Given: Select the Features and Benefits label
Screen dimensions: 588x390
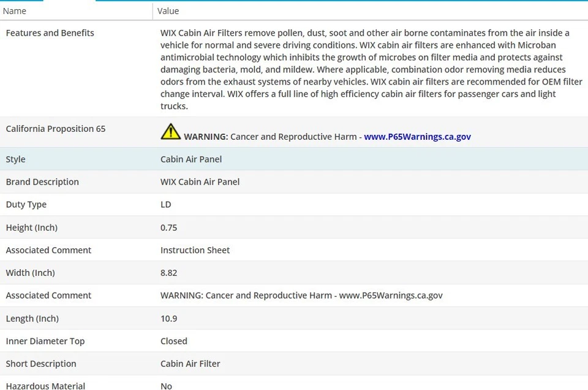Looking at the screenshot, I should click(50, 33).
